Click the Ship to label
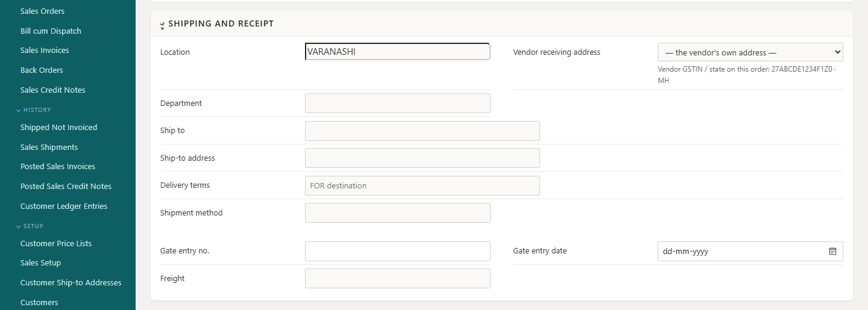This screenshot has height=310, width=868. point(172,131)
